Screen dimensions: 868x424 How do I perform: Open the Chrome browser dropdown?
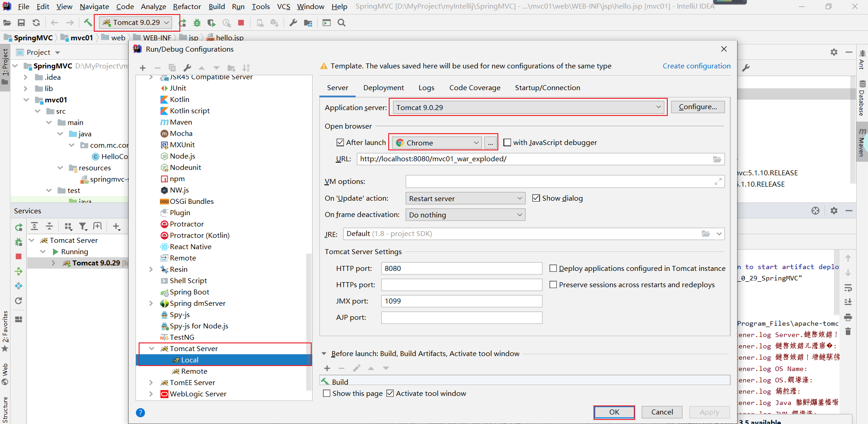[x=437, y=143]
